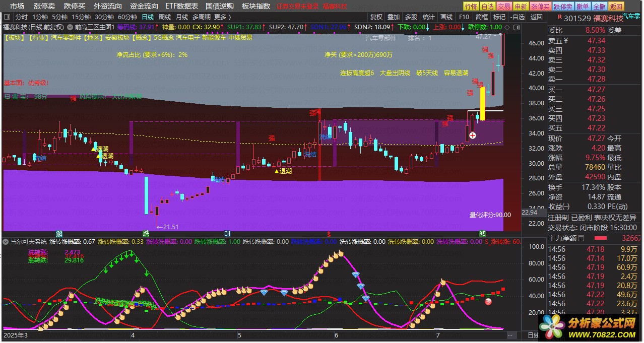The height and width of the screenshot is (343, 644).
Task: Click the 复权 toolbar item
Action: (376, 17)
